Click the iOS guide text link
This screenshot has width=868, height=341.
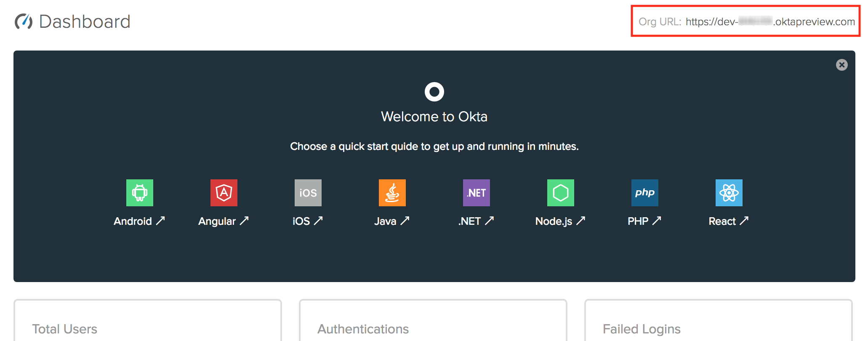[x=307, y=221]
